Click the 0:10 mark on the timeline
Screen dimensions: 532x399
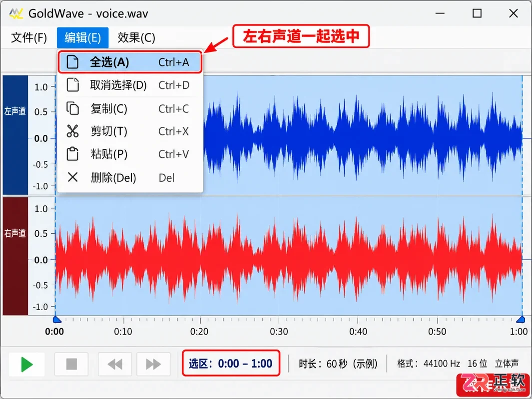coord(123,332)
